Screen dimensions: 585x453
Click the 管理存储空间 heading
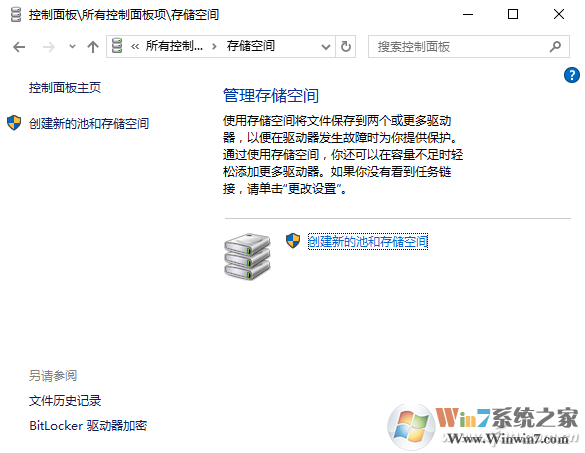tap(271, 96)
